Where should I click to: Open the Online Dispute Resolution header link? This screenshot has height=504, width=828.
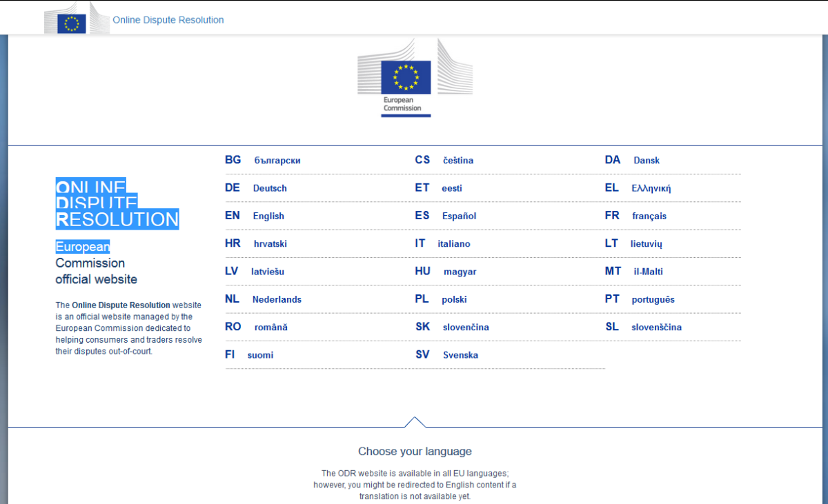168,20
